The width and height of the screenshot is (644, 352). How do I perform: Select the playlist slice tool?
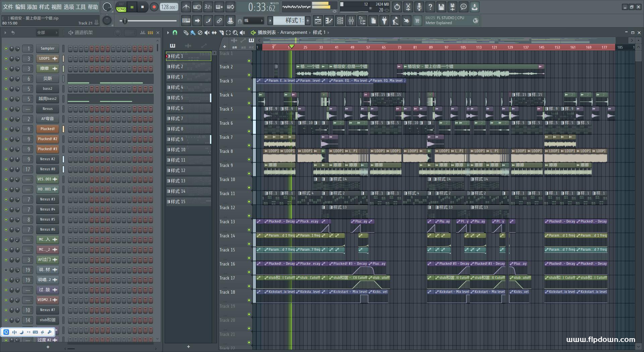point(221,33)
